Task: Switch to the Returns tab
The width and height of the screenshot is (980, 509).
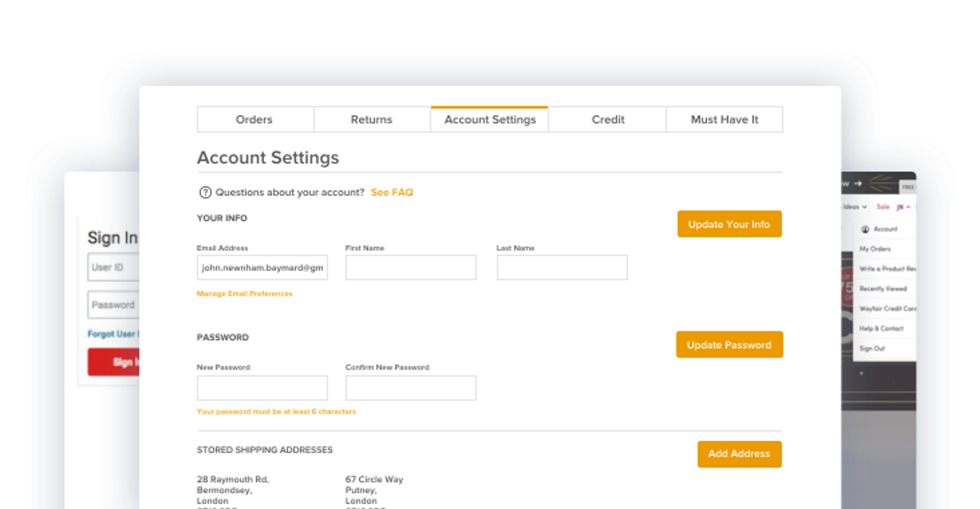Action: point(372,120)
